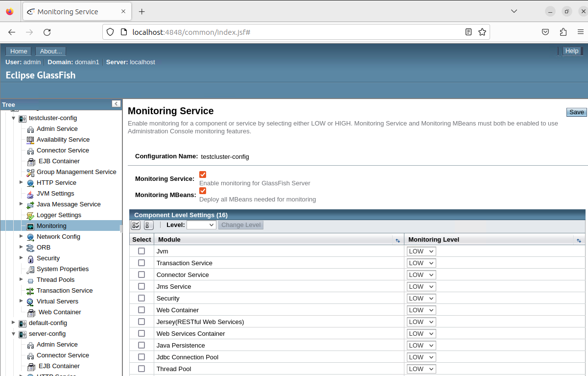Tick the Transaction Service table row checkbox
The height and width of the screenshot is (376, 588).
point(141,263)
